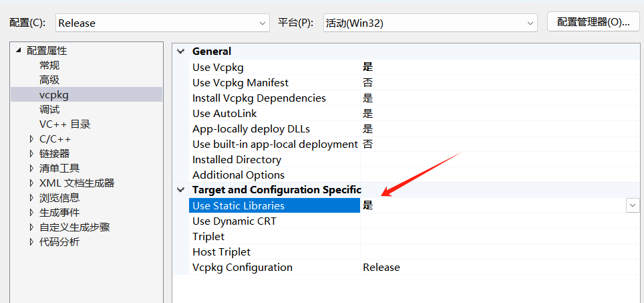Viewport: 644px width, 303px height.
Task: Select the vcpkg tree item
Action: (x=54, y=95)
